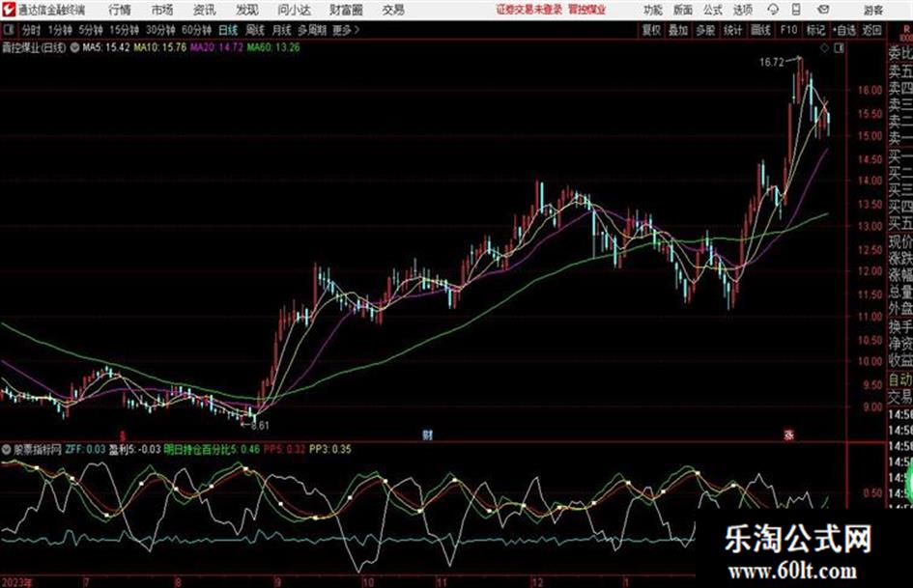Click the headset customer service icon
The width and height of the screenshot is (913, 588).
point(773,10)
